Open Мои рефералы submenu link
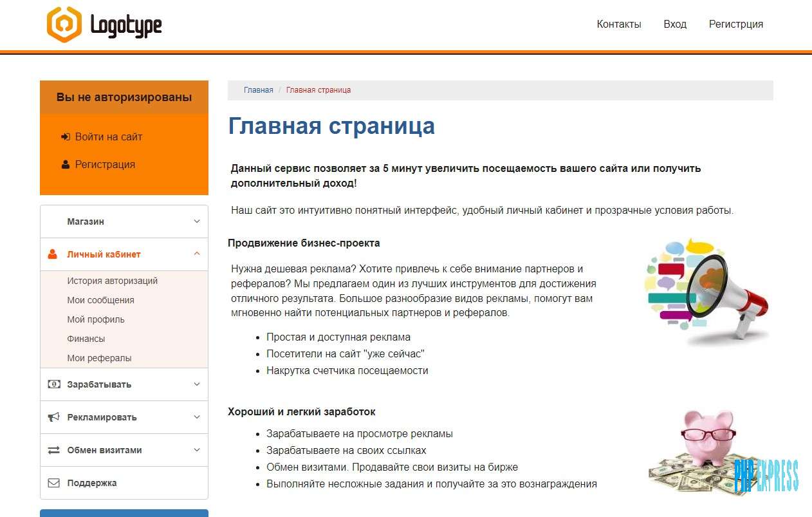This screenshot has height=517, width=812. (x=99, y=358)
